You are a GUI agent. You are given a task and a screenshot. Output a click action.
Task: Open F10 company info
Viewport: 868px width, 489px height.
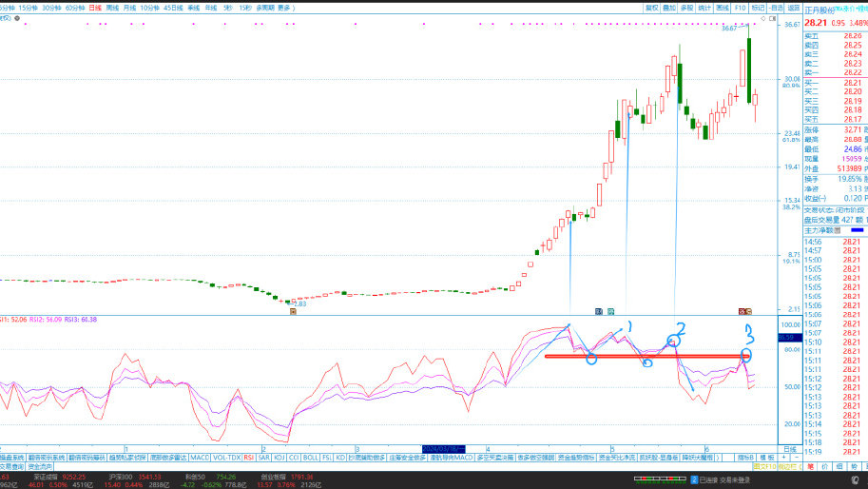pos(740,7)
